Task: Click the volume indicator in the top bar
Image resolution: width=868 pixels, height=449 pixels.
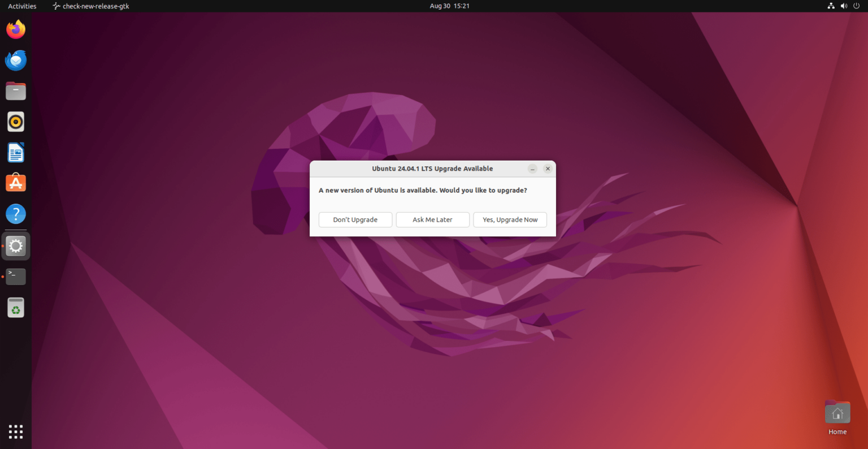Action: click(x=844, y=6)
